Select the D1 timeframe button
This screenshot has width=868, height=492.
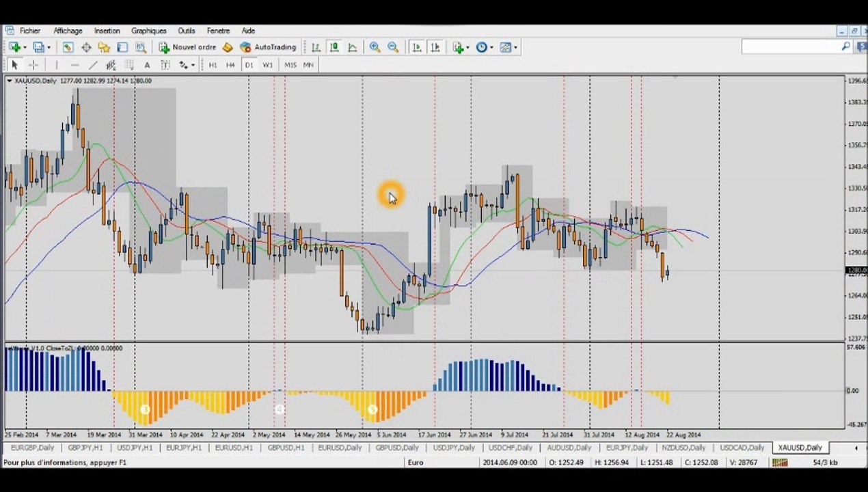249,65
